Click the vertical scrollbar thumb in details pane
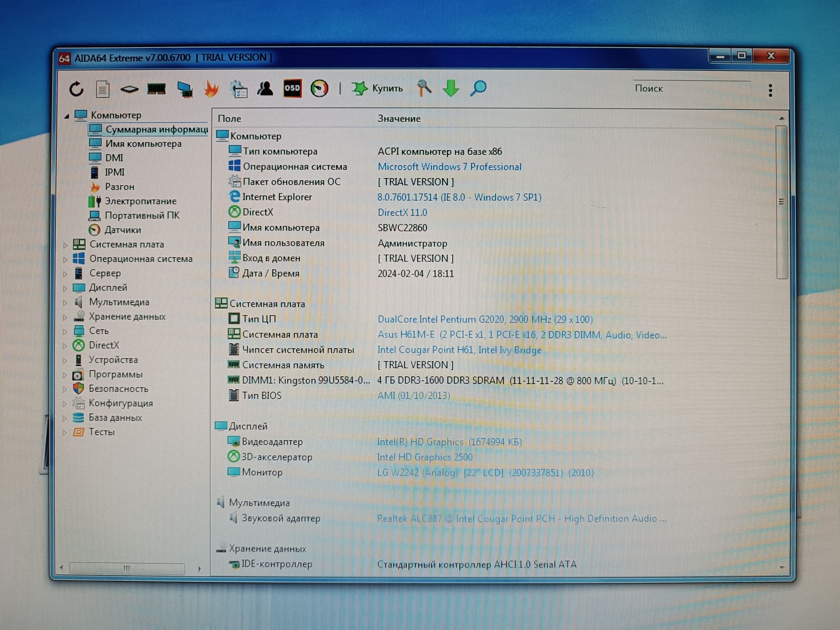Image resolution: width=840 pixels, height=630 pixels. point(781,202)
